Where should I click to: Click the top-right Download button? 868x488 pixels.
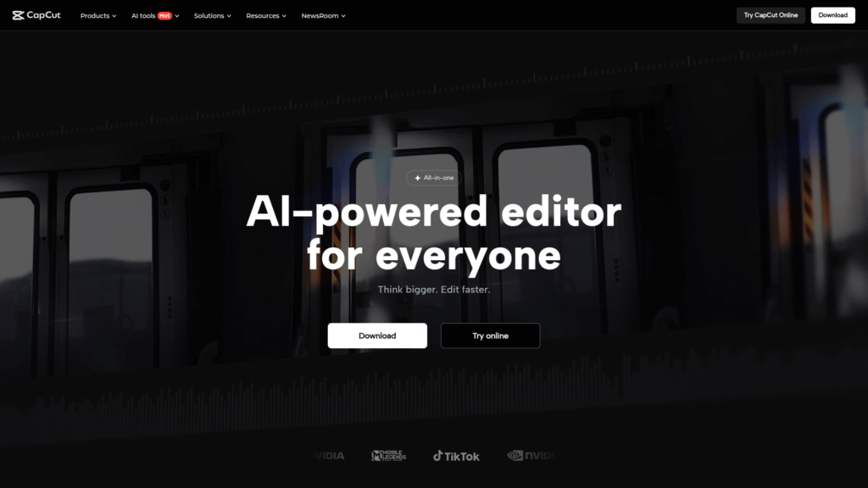tap(832, 14)
